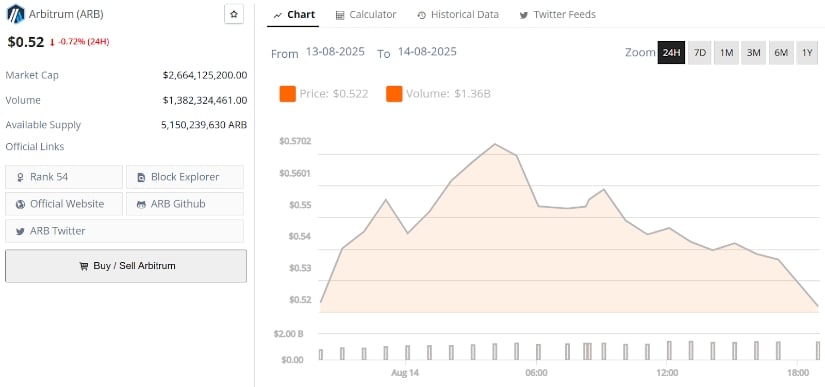Click the shopping cart icon in Buy button

(x=84, y=267)
